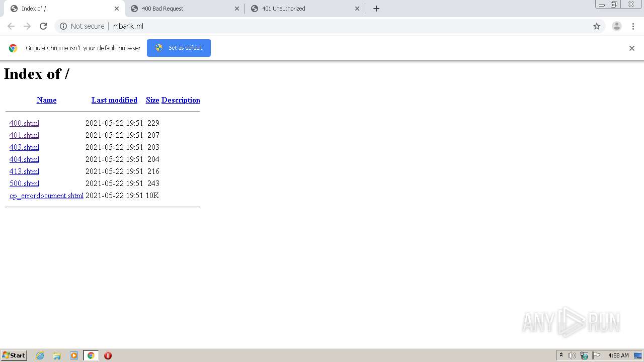Click the Chrome logo in info bar
This screenshot has width=644, height=362.
(13, 48)
